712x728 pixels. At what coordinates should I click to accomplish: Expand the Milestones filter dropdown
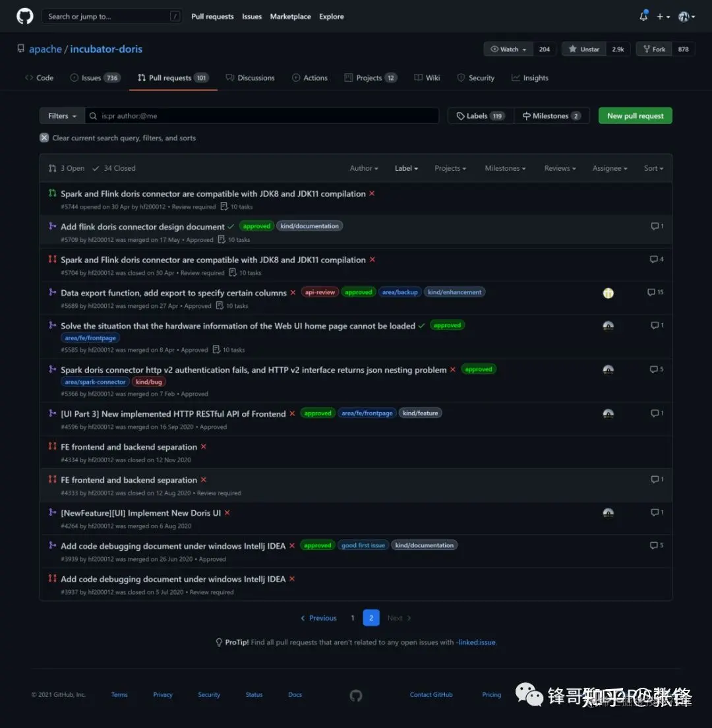(x=505, y=168)
